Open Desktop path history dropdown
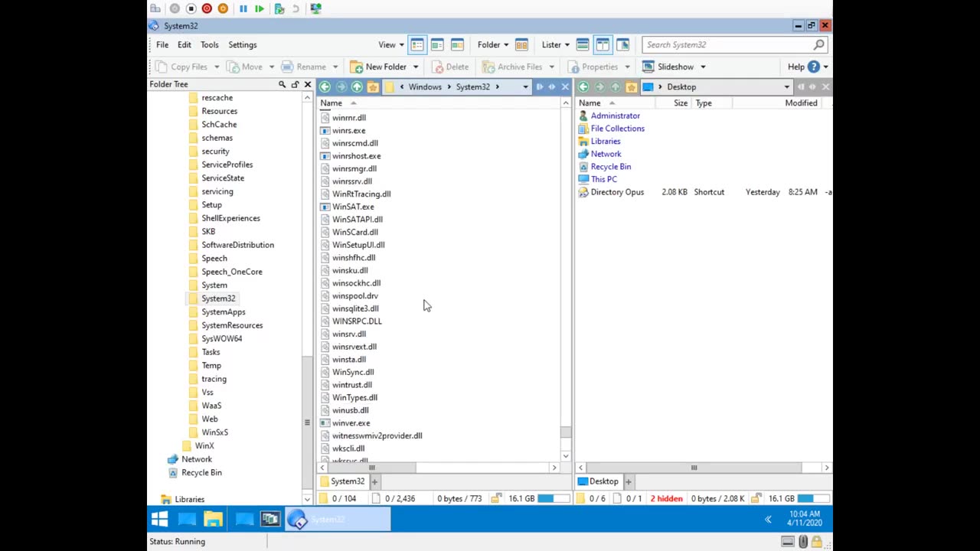The height and width of the screenshot is (551, 980). click(786, 86)
